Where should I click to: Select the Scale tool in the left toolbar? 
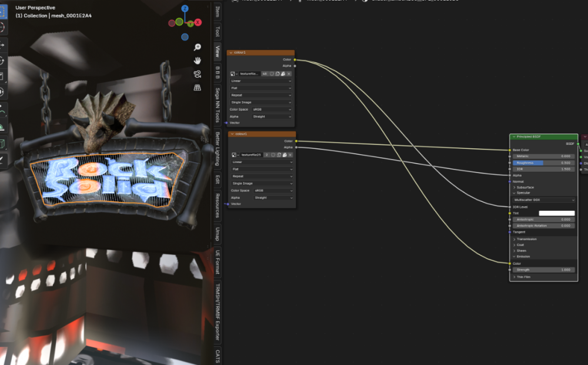pos(2,76)
